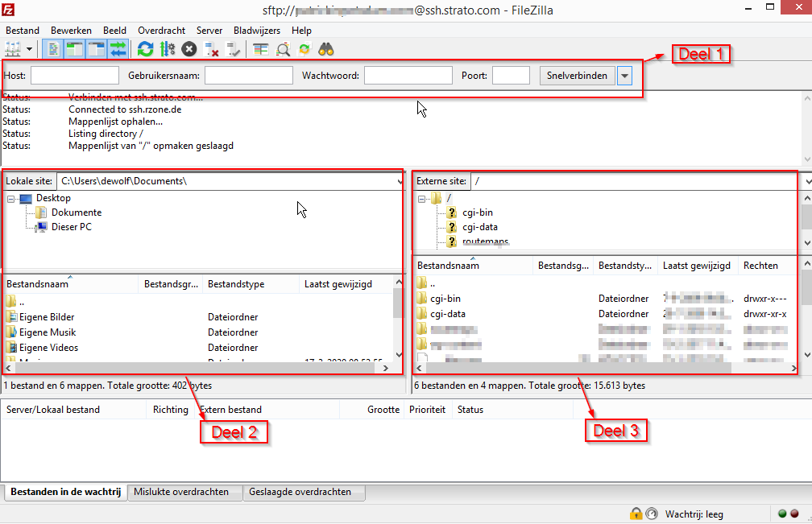The image size is (812, 524).
Task: Click the Refresh file listings icon
Action: click(146, 49)
